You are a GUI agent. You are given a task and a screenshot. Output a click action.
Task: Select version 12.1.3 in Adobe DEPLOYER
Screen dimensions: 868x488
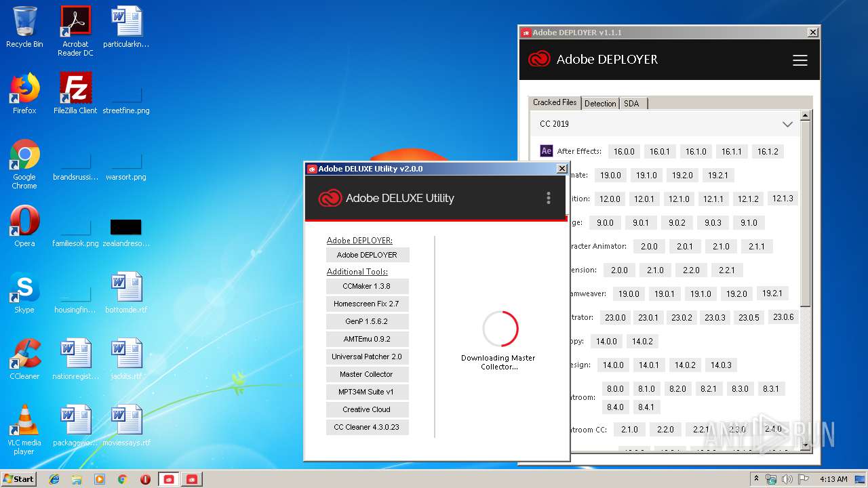(x=783, y=199)
